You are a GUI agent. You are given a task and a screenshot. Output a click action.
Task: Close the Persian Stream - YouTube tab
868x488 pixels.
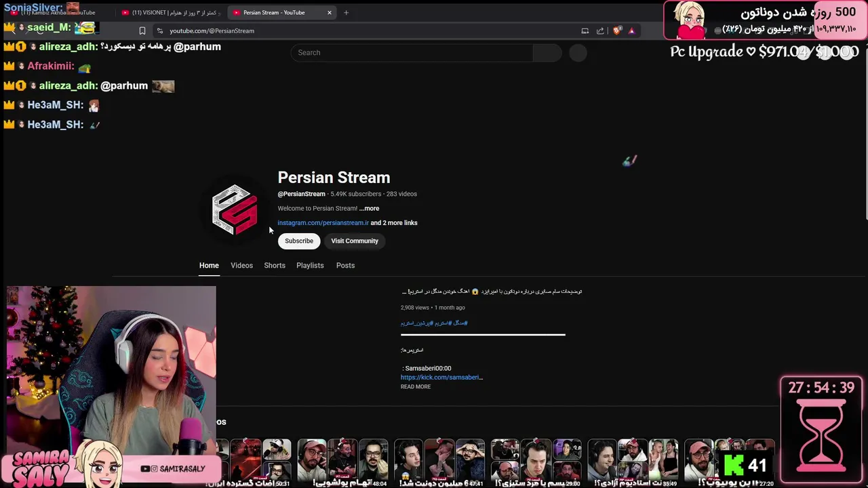pos(330,12)
